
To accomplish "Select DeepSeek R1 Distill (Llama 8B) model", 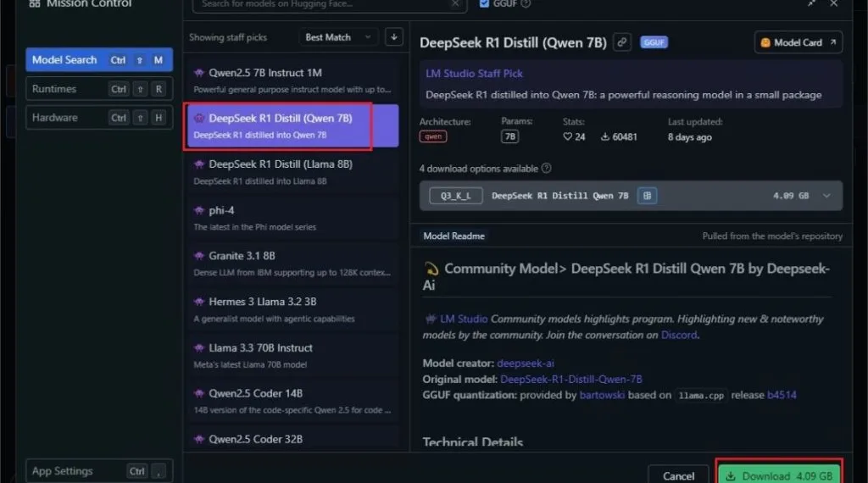I will [292, 172].
